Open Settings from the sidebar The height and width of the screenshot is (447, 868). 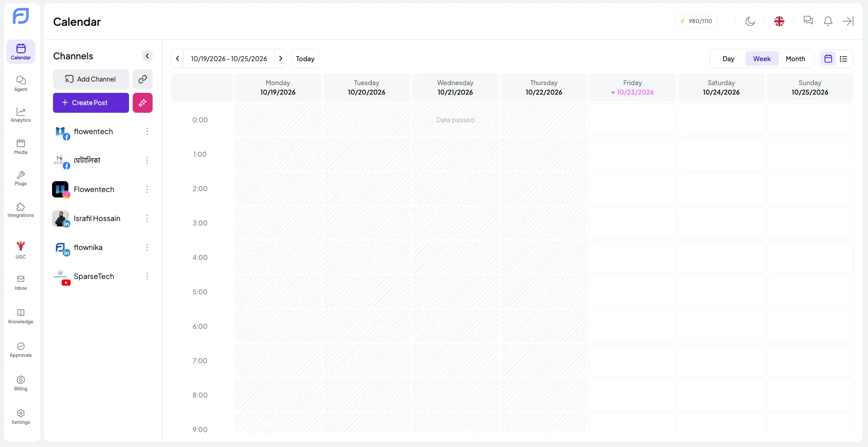click(x=21, y=417)
